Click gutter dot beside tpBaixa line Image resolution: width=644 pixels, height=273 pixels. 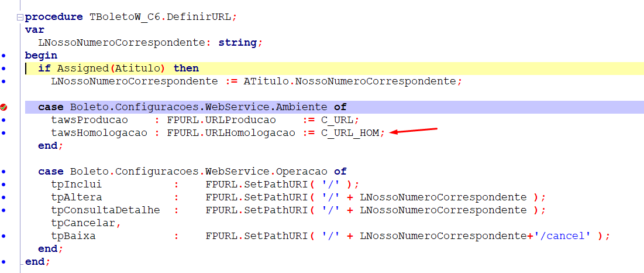(x=4, y=237)
